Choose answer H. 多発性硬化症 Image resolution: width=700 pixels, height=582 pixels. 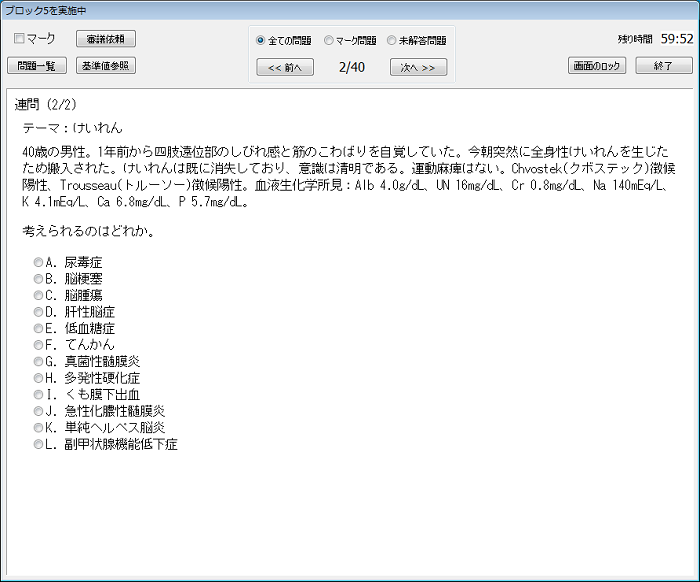click(38, 378)
